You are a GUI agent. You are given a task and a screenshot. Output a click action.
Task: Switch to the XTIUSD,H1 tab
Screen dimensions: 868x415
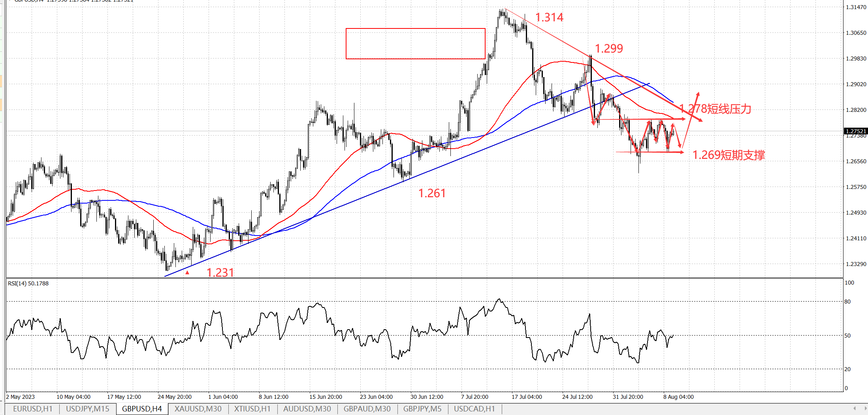pyautogui.click(x=252, y=409)
